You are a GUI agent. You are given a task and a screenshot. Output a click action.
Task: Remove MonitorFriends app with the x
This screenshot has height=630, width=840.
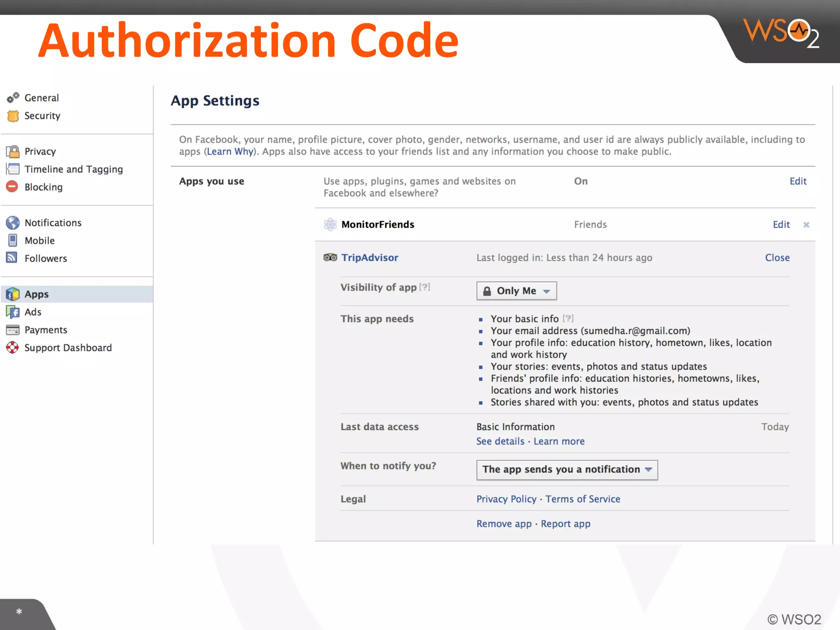pyautogui.click(x=806, y=225)
